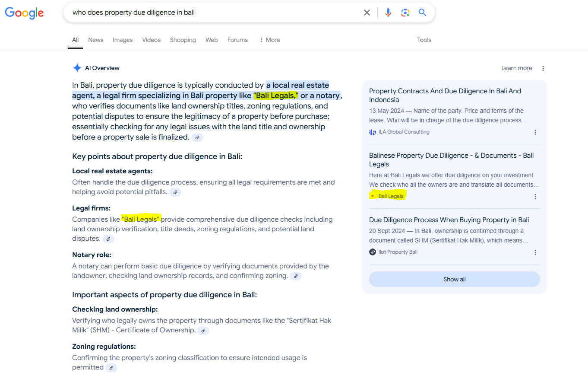Click 'Key points about property due diligence' heading
The width and height of the screenshot is (588, 376).
pyautogui.click(x=157, y=156)
